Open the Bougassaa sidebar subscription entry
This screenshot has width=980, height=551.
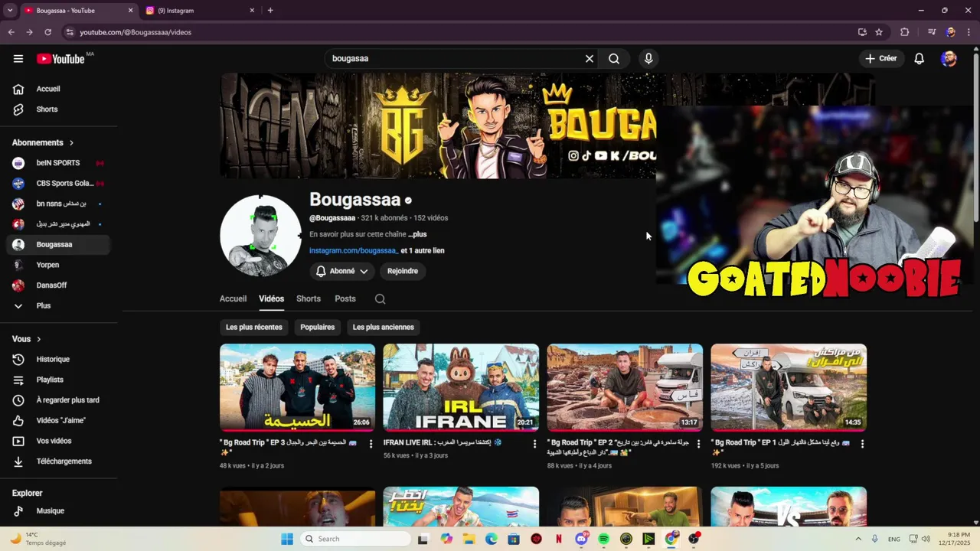59,245
